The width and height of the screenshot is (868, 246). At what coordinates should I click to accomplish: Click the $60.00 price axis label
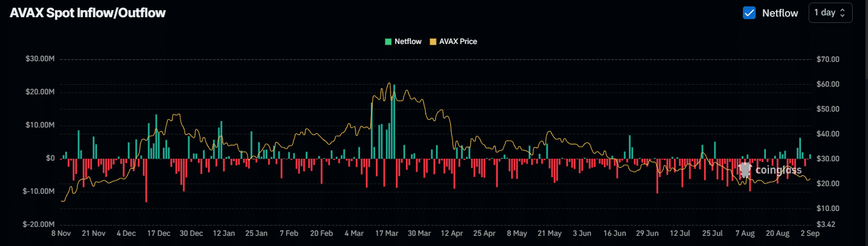coord(827,84)
